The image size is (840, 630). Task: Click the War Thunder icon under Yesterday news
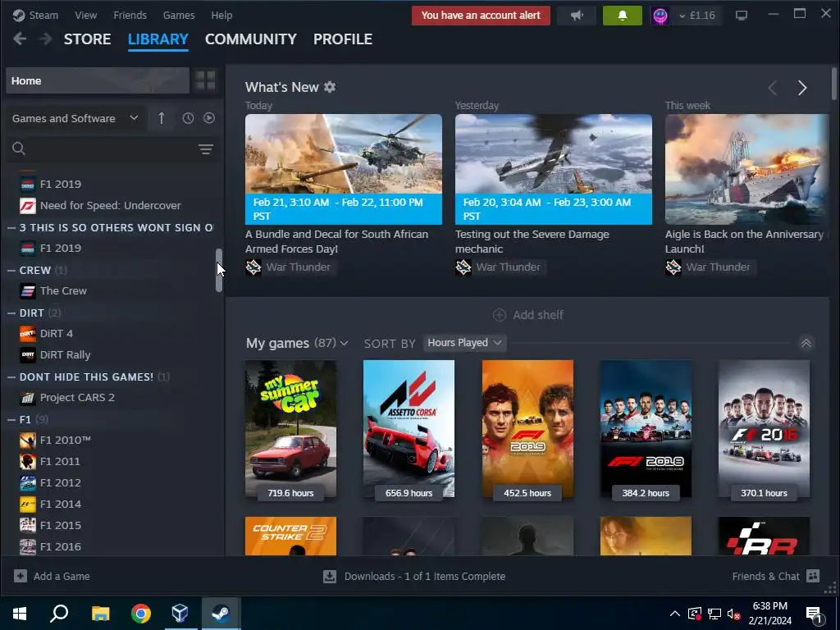(463, 267)
